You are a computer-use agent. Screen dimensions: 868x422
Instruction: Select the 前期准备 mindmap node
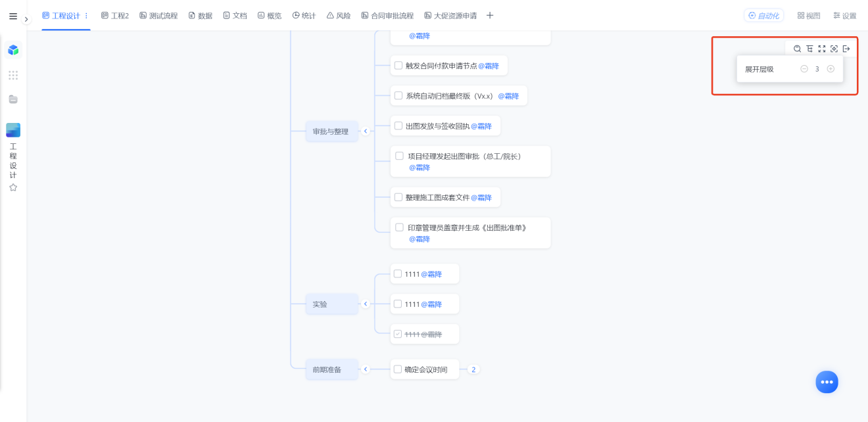point(331,369)
